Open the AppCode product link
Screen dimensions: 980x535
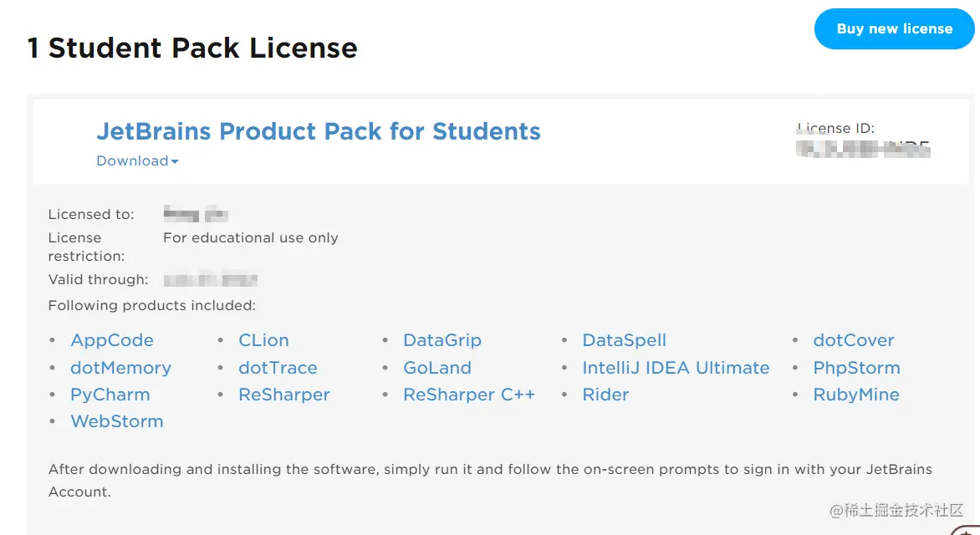[112, 340]
